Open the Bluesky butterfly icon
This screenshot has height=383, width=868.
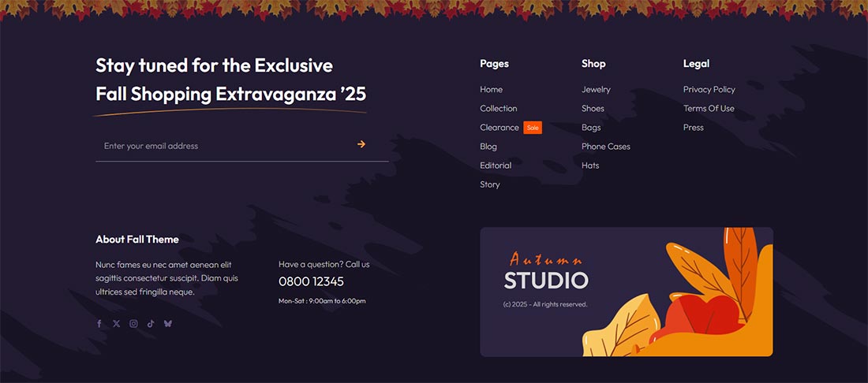click(x=168, y=324)
